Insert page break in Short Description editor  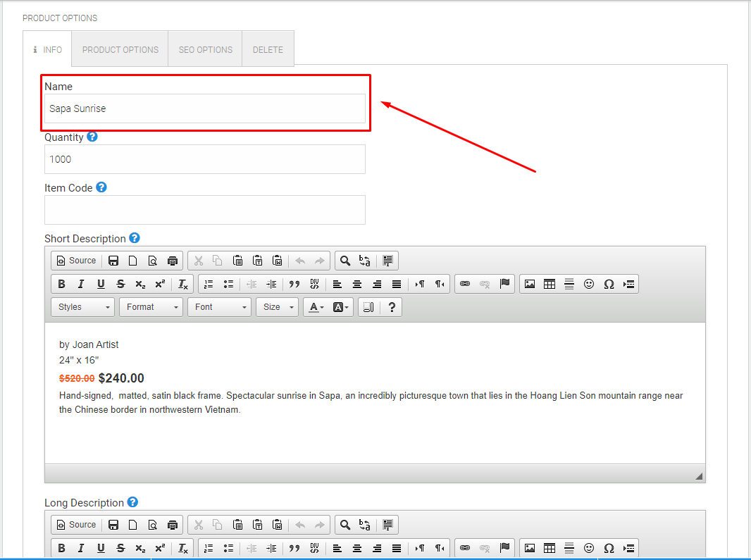click(629, 284)
